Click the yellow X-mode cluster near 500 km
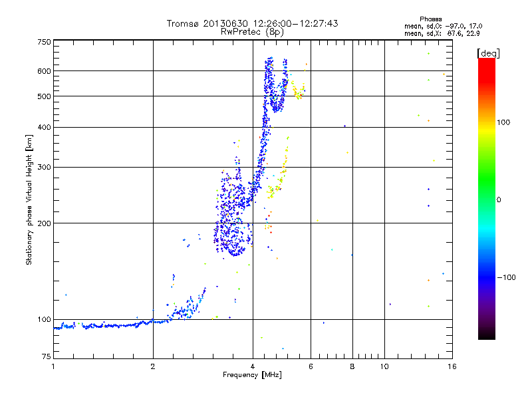 [298, 91]
